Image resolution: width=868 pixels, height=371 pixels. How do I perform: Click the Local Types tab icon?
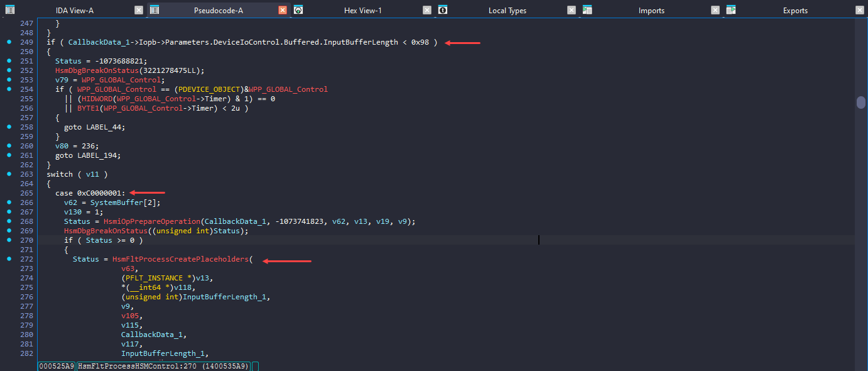tap(443, 10)
